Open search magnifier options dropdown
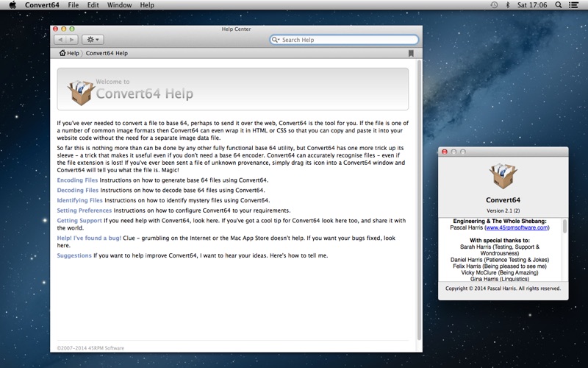The height and width of the screenshot is (368, 588). [276, 40]
